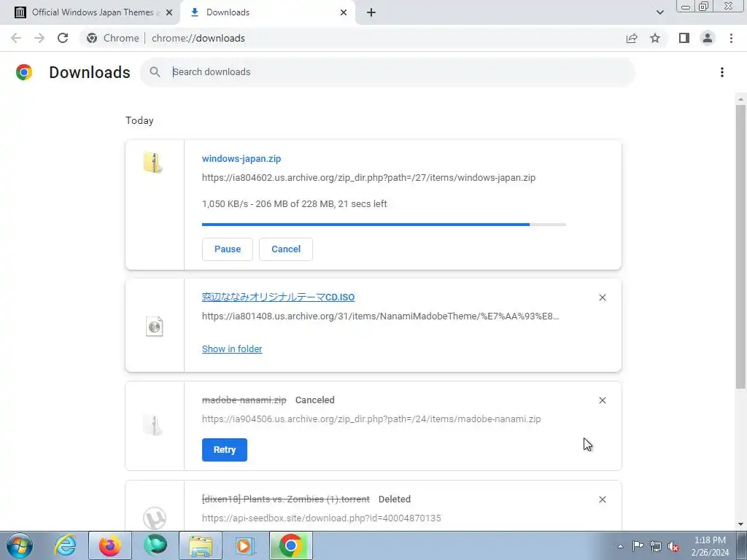Click the Today heading
The width and height of the screenshot is (747, 560).
click(x=139, y=120)
